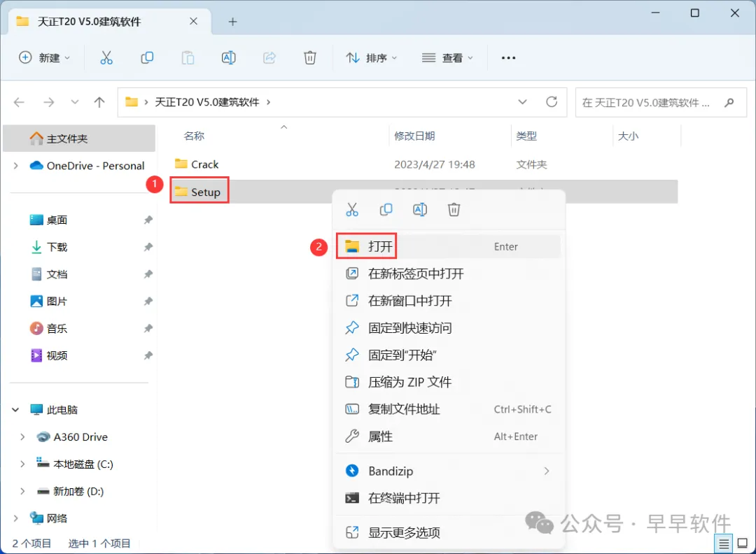The width and height of the screenshot is (756, 554).
Task: Open 下载 in the sidebar
Action: click(x=57, y=247)
